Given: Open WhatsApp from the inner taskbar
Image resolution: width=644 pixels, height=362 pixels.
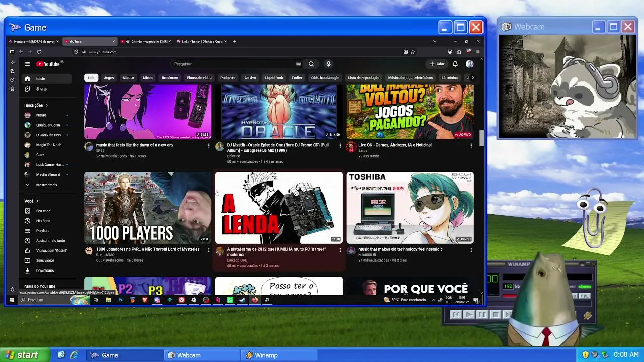Looking at the screenshot, I should tap(230, 300).
